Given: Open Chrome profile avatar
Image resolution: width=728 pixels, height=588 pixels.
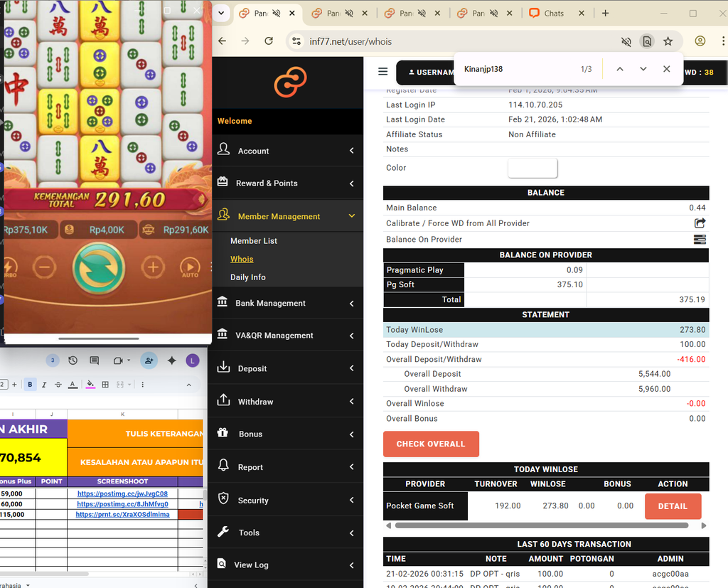Looking at the screenshot, I should point(700,41).
